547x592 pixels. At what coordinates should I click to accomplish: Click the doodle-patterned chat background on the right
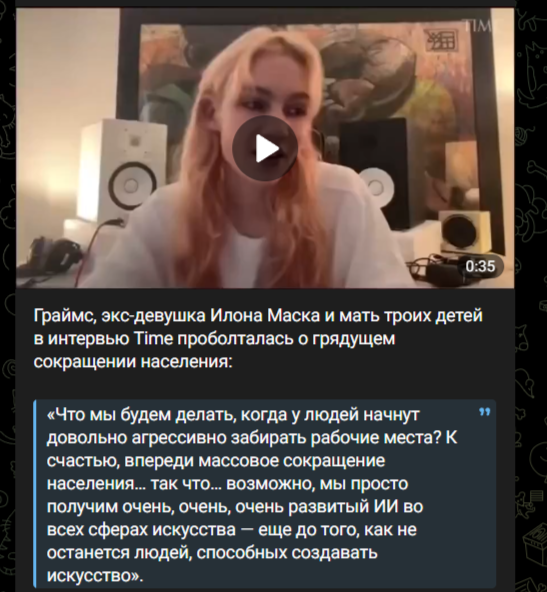click(532, 302)
